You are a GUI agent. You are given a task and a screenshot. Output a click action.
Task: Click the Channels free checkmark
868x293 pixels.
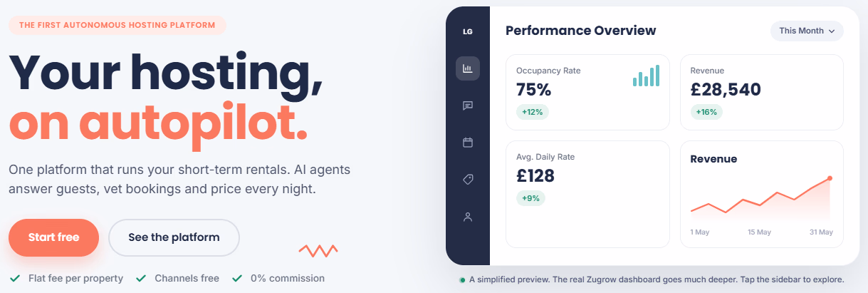pos(141,278)
